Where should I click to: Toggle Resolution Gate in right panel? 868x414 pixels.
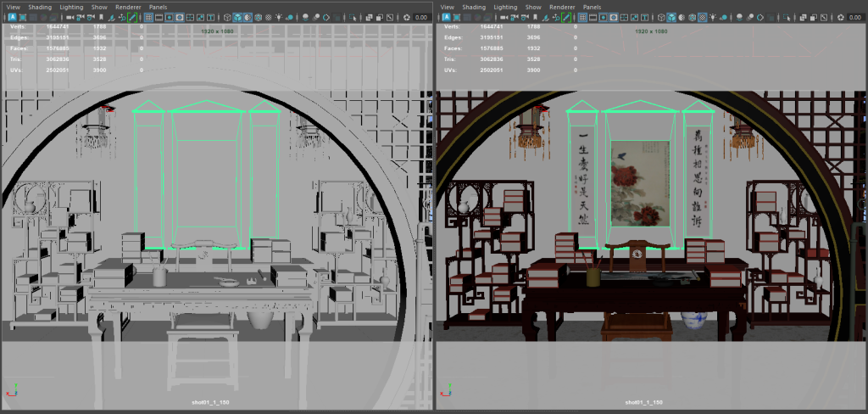click(x=604, y=17)
